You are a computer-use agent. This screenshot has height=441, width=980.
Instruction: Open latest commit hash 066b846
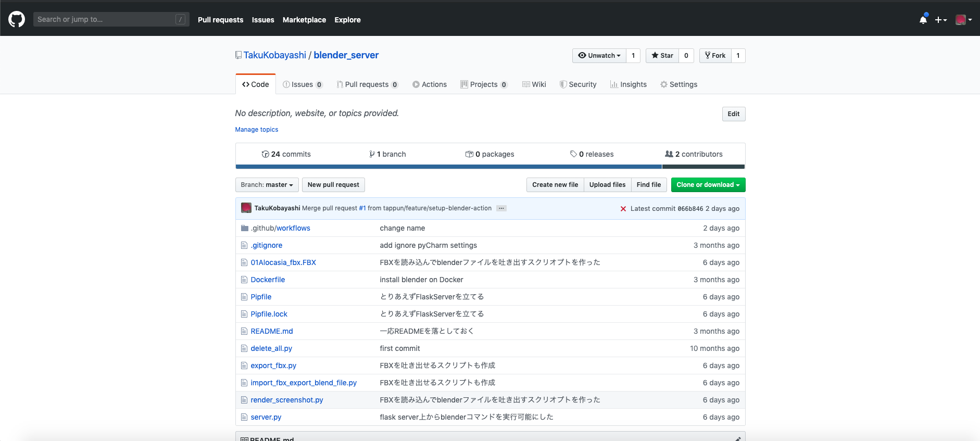coord(690,209)
